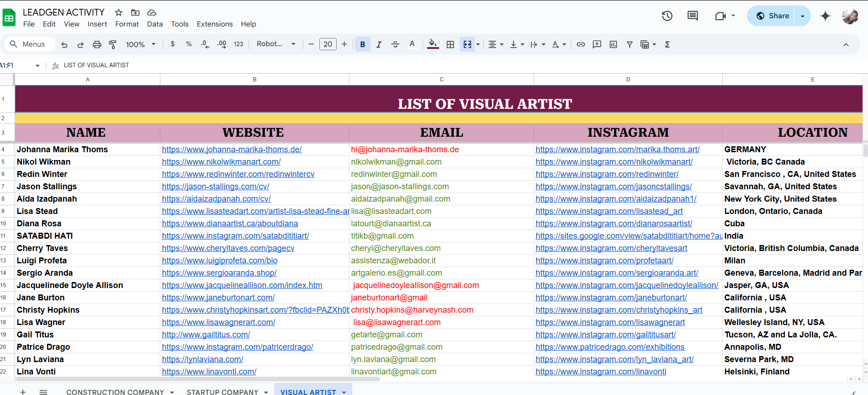Open the nikolwikmanart.com website link
Screen dimensions: 868x395
point(221,162)
